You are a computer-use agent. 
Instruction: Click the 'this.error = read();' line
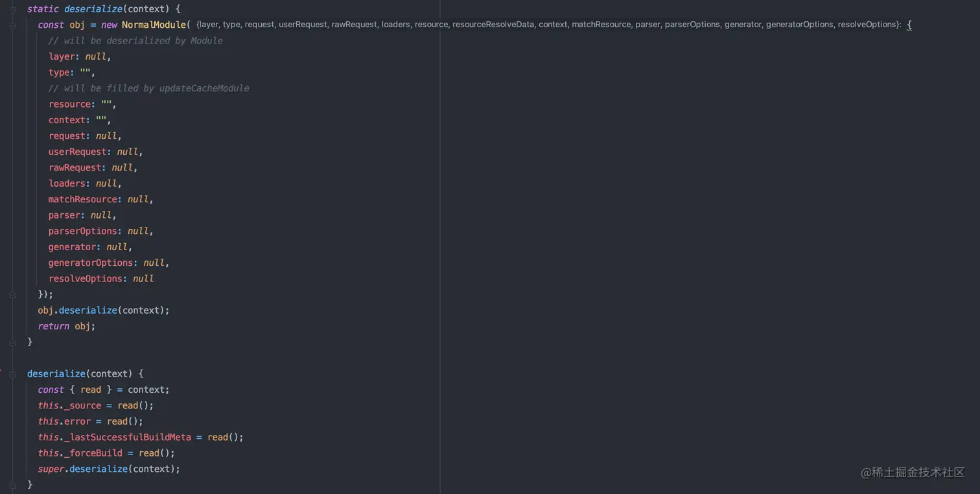(90, 421)
